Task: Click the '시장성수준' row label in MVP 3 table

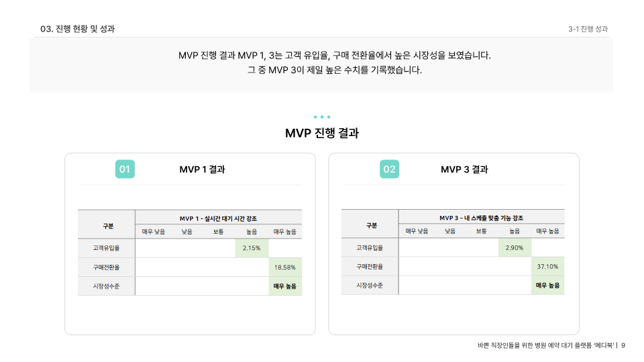Action: pyautogui.click(x=370, y=286)
